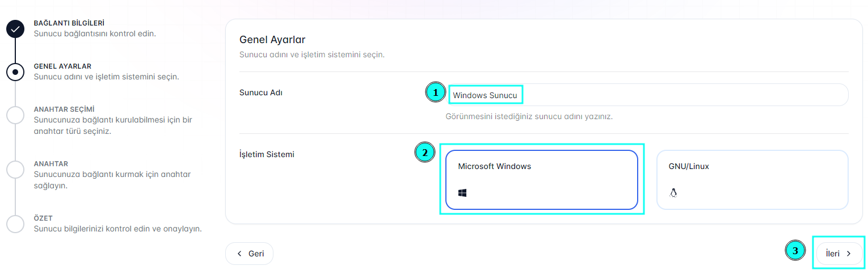
Task: Click the checkmark icon beside Bağlantı Bilgileri
Action: [x=15, y=28]
